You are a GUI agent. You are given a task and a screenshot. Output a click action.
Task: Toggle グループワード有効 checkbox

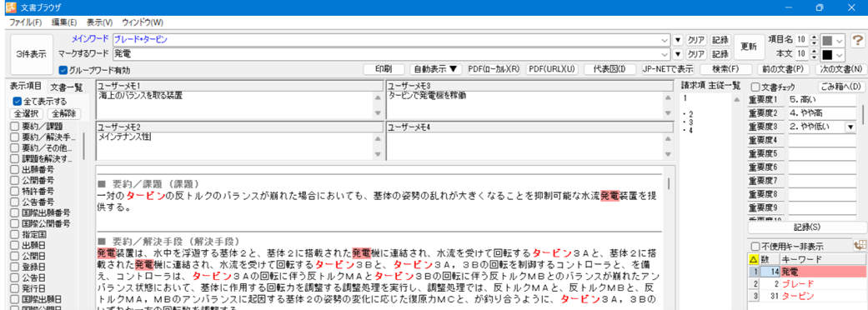tap(63, 70)
